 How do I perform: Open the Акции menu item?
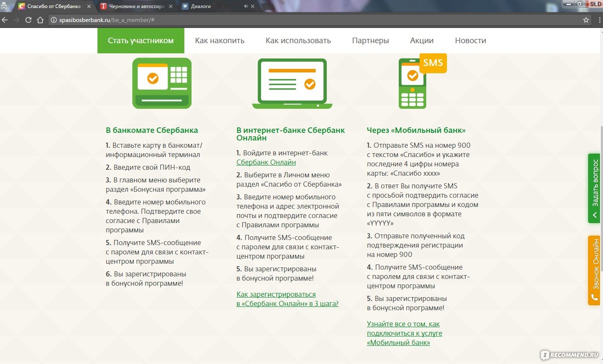[422, 41]
